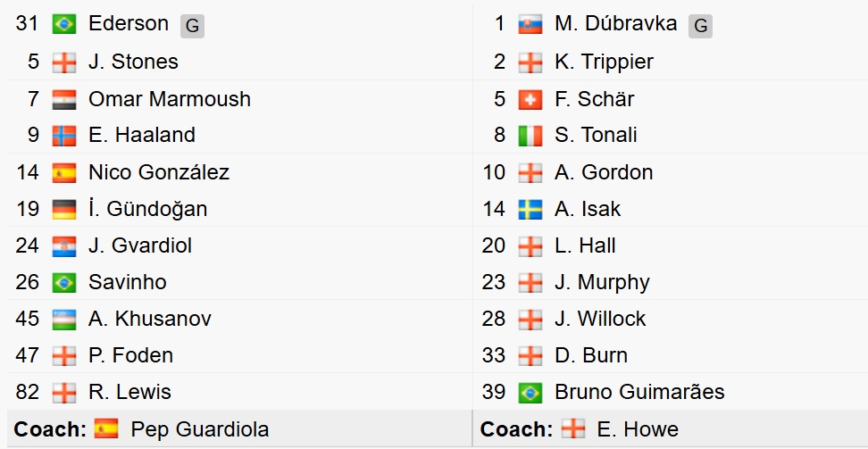Click the Croatia flag beside J. Gvardiol
This screenshot has width=868, height=449.
pyautogui.click(x=64, y=245)
